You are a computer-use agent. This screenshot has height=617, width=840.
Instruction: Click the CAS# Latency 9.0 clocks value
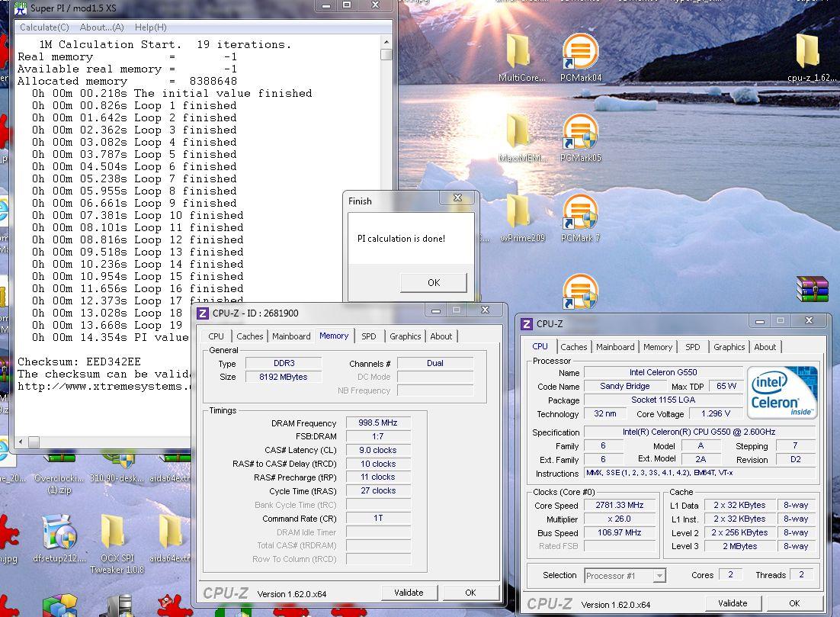tap(377, 450)
